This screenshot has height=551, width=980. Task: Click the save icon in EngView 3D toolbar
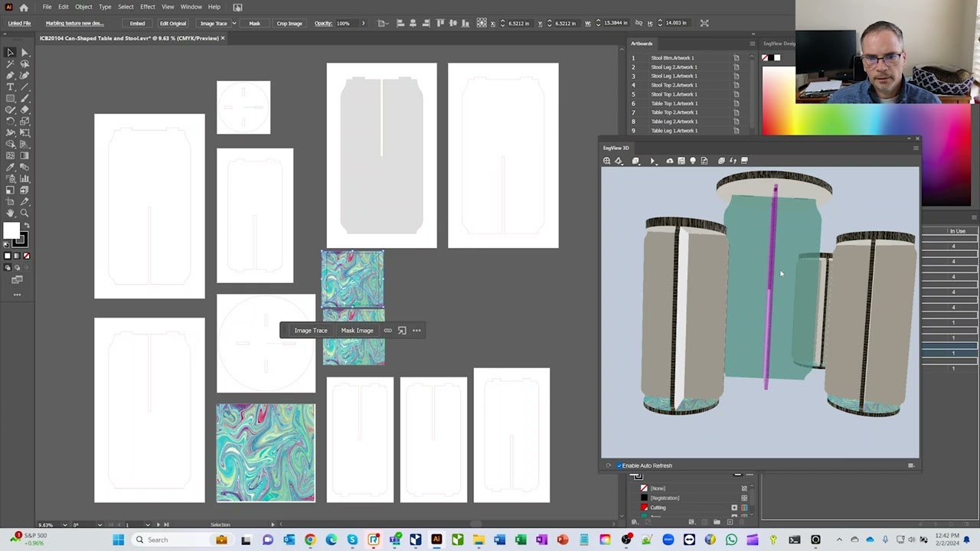(681, 161)
